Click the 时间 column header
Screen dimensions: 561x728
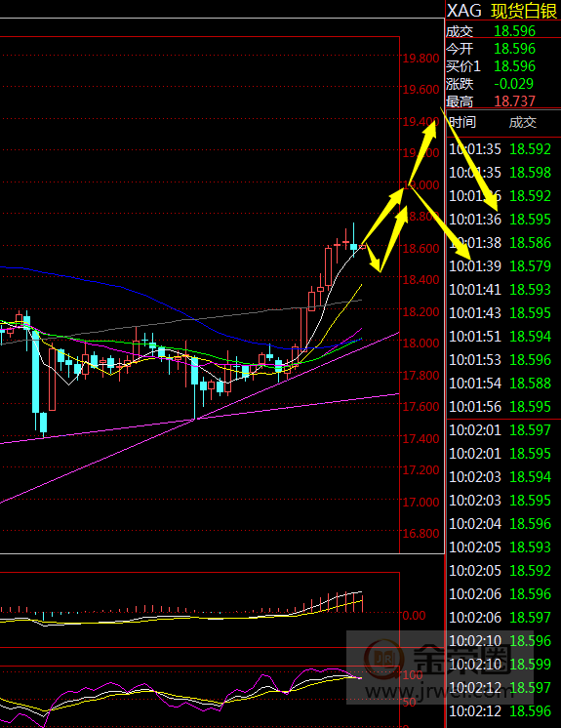462,123
